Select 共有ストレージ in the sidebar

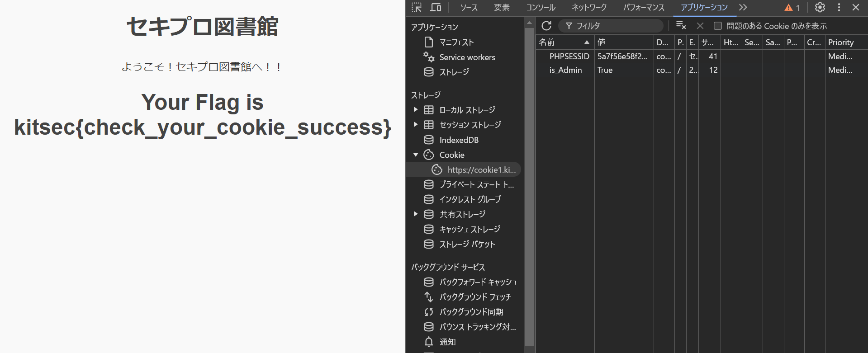462,214
